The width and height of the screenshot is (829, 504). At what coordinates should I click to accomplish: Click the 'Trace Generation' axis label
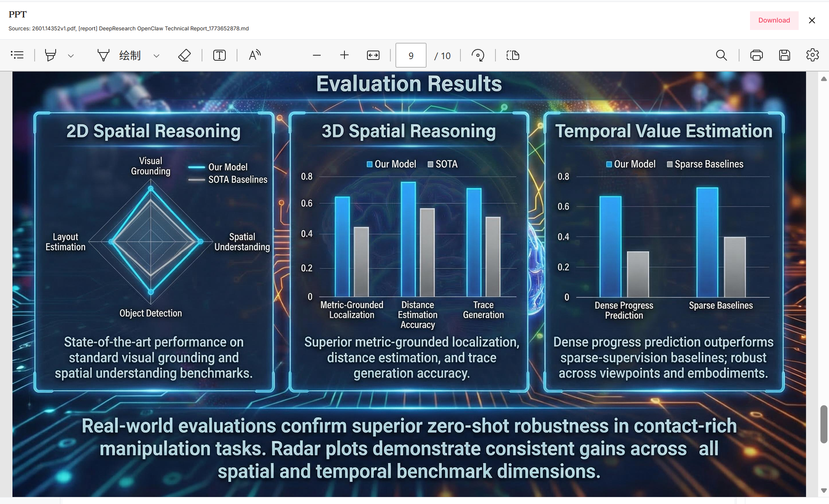(x=483, y=310)
